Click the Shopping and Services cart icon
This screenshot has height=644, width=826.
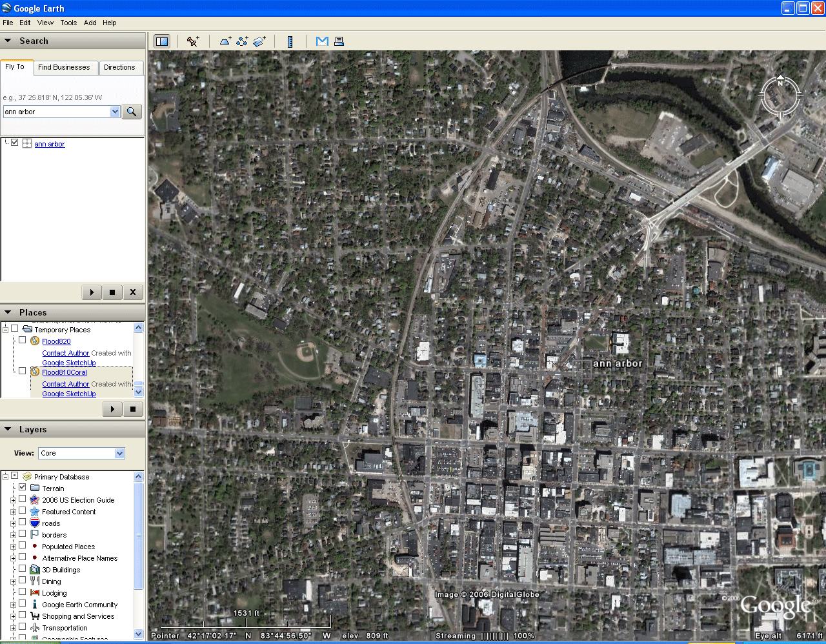coord(35,616)
